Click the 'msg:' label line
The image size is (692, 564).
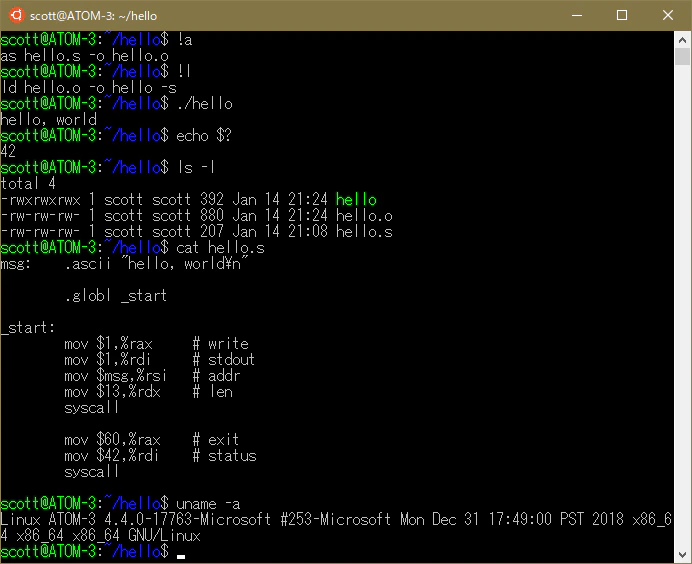point(124,264)
